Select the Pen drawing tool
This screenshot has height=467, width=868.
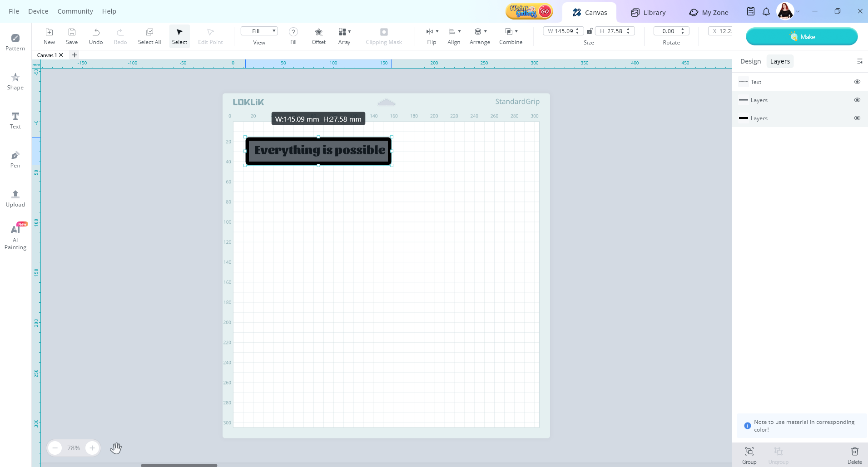[x=15, y=159]
